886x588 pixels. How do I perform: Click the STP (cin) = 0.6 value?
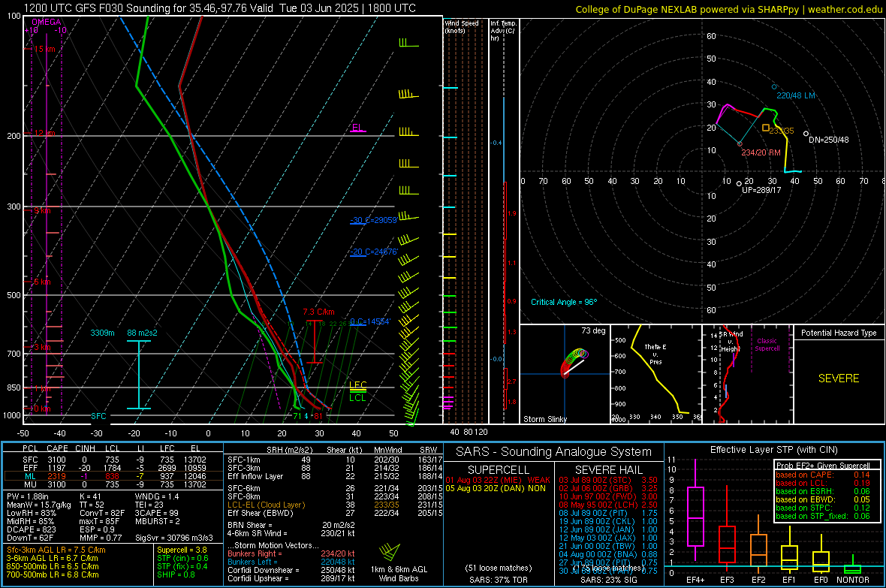click(x=182, y=558)
